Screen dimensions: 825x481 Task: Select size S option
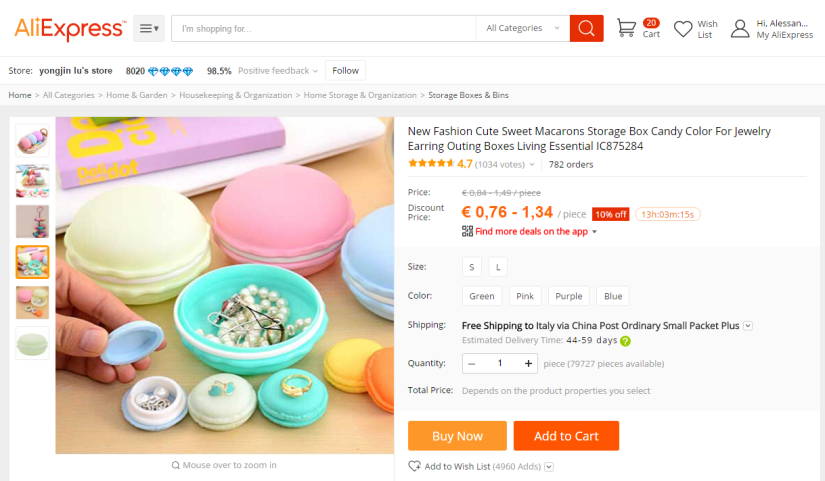click(472, 267)
